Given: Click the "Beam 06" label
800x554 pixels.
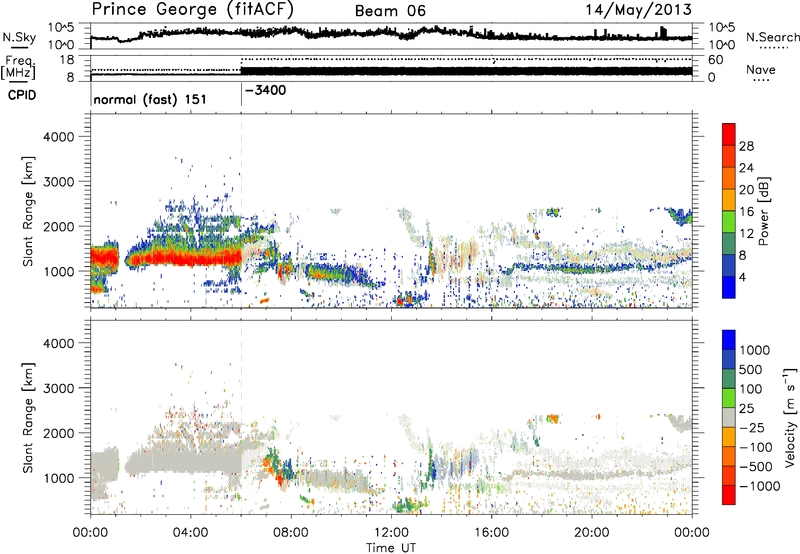Looking at the screenshot, I should pos(390,11).
